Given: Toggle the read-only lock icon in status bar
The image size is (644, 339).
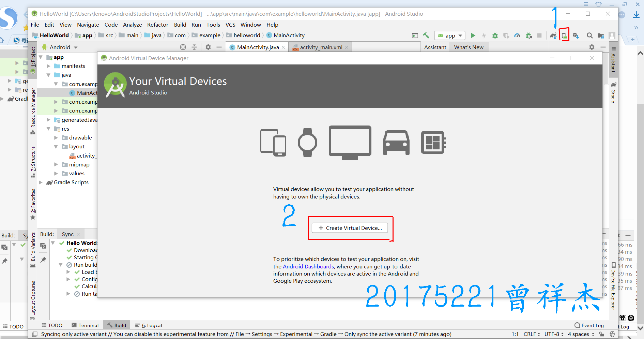Looking at the screenshot, I should click(x=602, y=334).
